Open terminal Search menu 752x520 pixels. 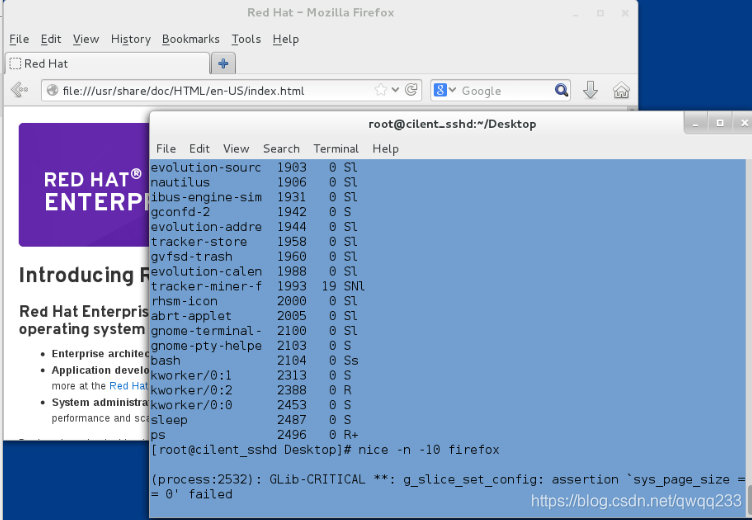point(281,149)
